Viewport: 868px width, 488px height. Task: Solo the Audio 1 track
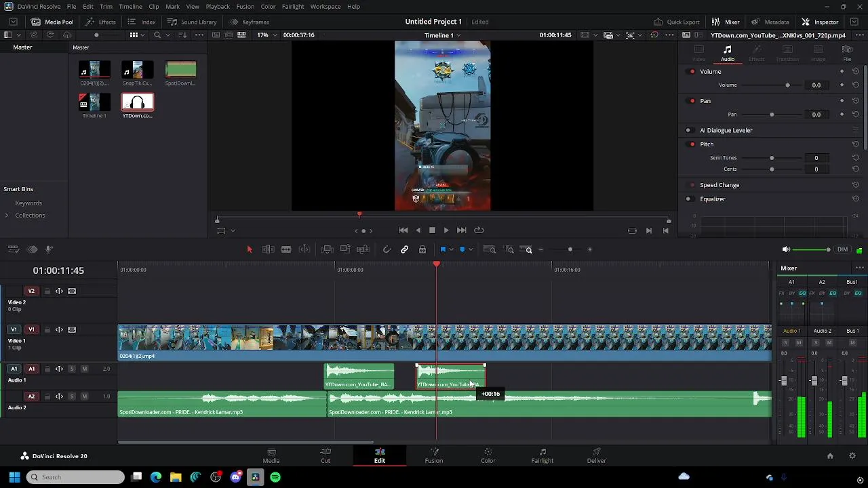(72, 369)
